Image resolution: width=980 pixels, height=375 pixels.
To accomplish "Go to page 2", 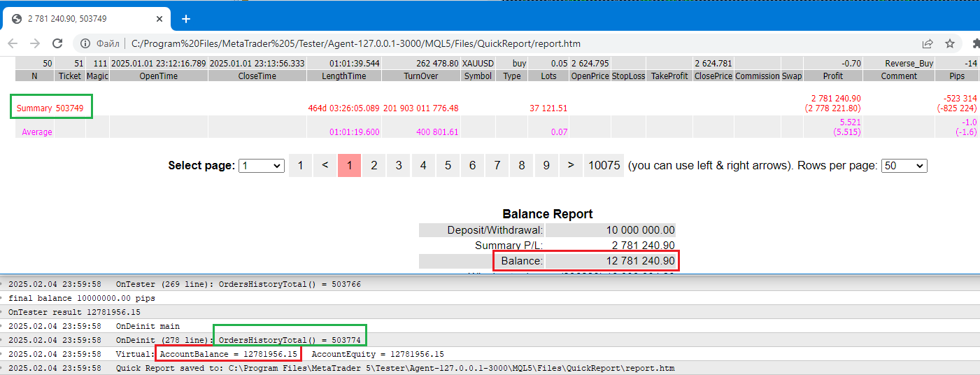I will tap(374, 165).
